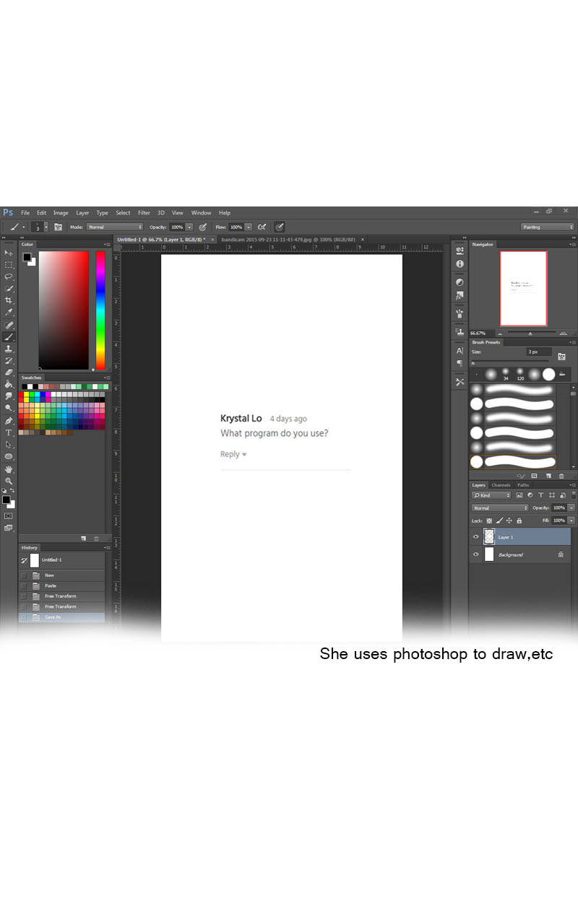Choose the Horizontal Type tool
The image size is (578, 924).
coord(9,432)
